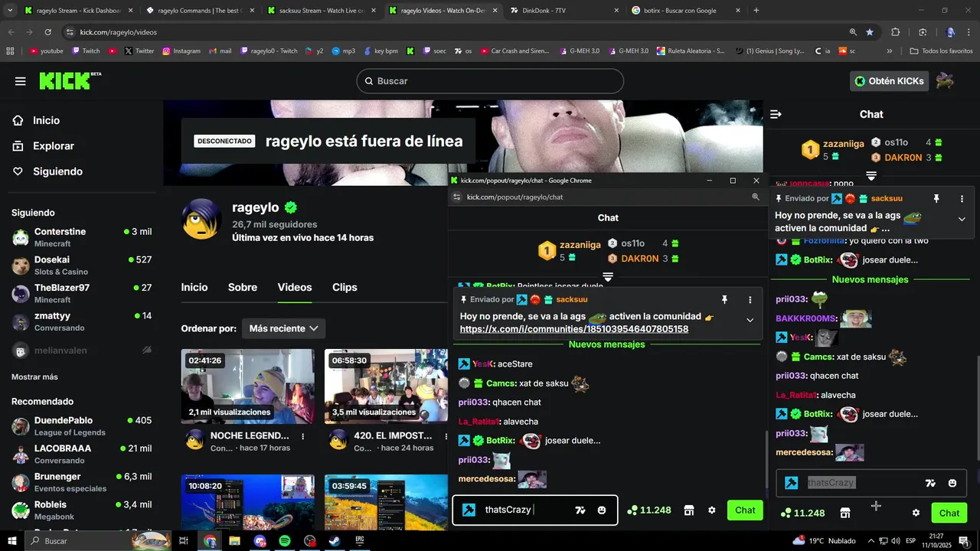This screenshot has width=980, height=551.
Task: Open three-dot menu on popout pinned message
Action: 750,300
